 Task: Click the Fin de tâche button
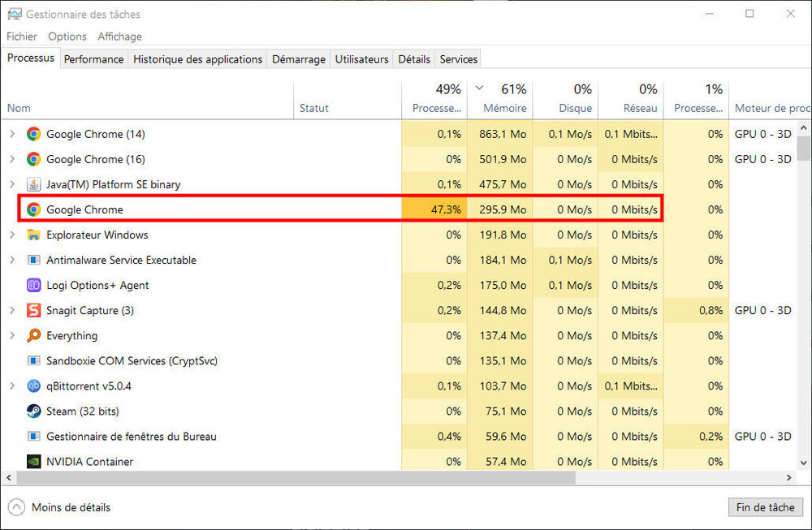click(x=765, y=507)
